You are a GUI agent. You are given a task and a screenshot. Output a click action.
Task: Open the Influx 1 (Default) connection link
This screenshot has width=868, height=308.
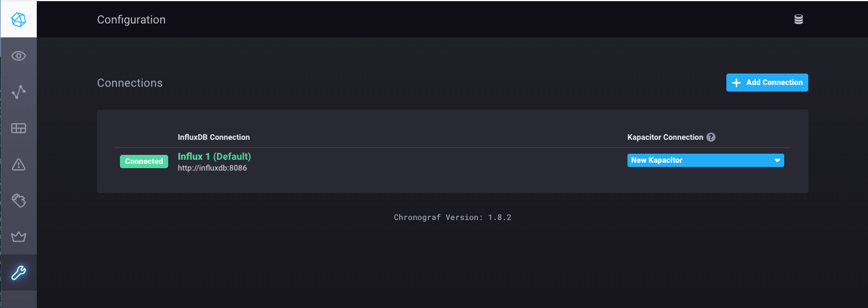[215, 156]
